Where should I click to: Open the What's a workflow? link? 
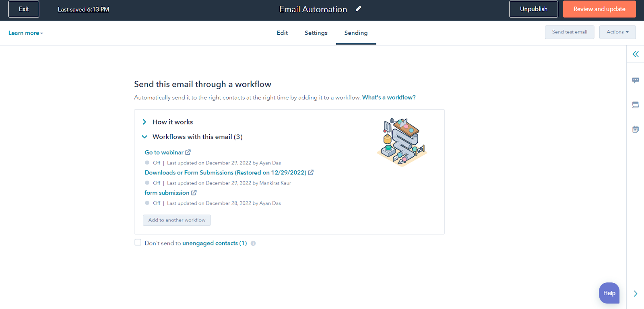pos(388,97)
